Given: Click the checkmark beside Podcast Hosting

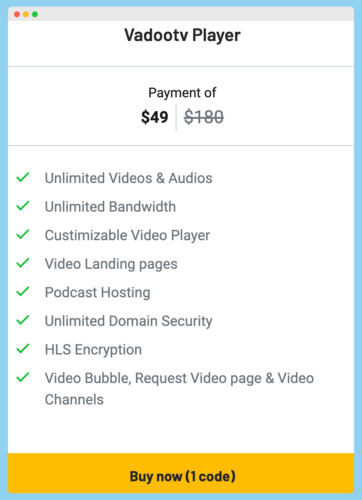Looking at the screenshot, I should 23,292.
